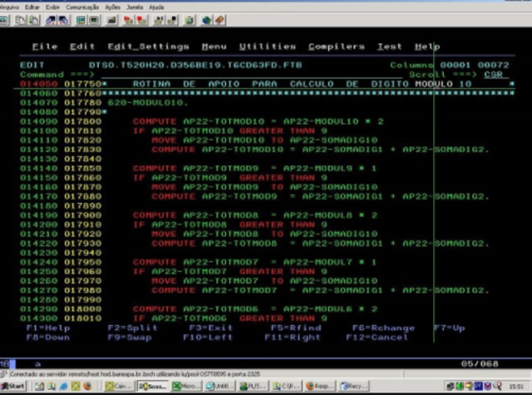The image size is (532, 395).
Task: Select Edit in the ISPF action bar
Action: pyautogui.click(x=82, y=47)
